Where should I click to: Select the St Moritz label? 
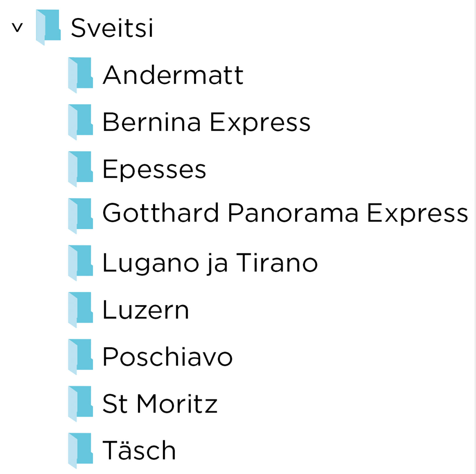160,404
